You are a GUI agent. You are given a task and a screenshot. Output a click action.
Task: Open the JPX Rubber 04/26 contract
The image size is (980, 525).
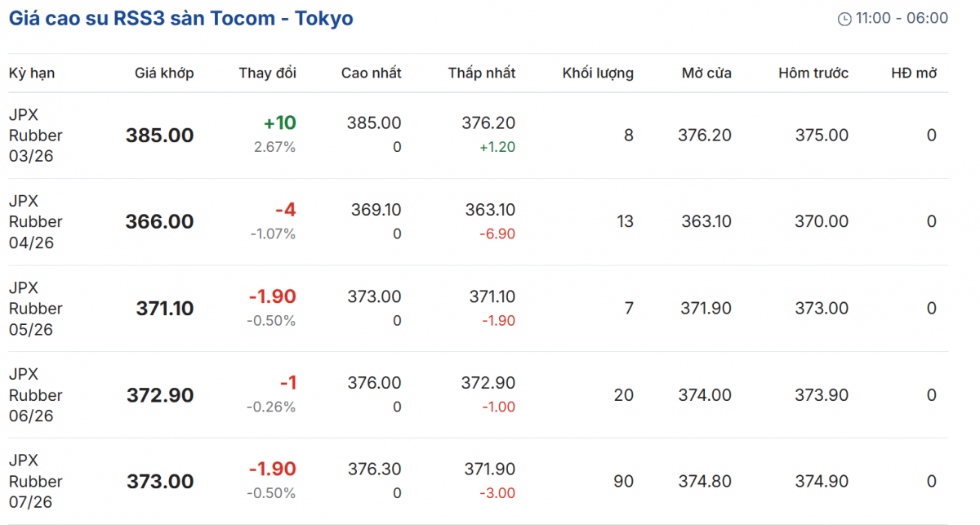click(x=35, y=222)
